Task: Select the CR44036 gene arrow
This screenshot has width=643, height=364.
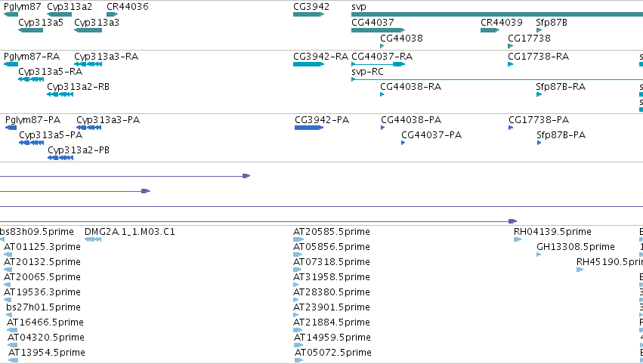Action: (x=113, y=15)
